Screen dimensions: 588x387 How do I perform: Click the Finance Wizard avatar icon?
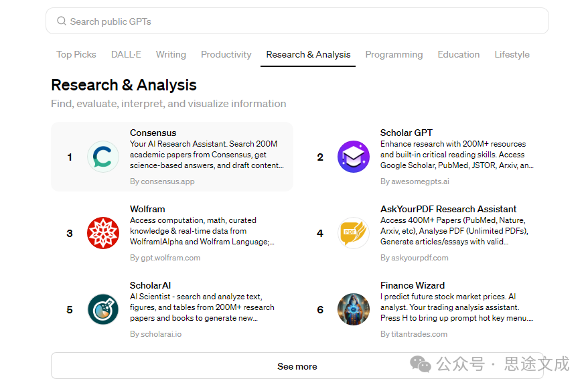(354, 309)
